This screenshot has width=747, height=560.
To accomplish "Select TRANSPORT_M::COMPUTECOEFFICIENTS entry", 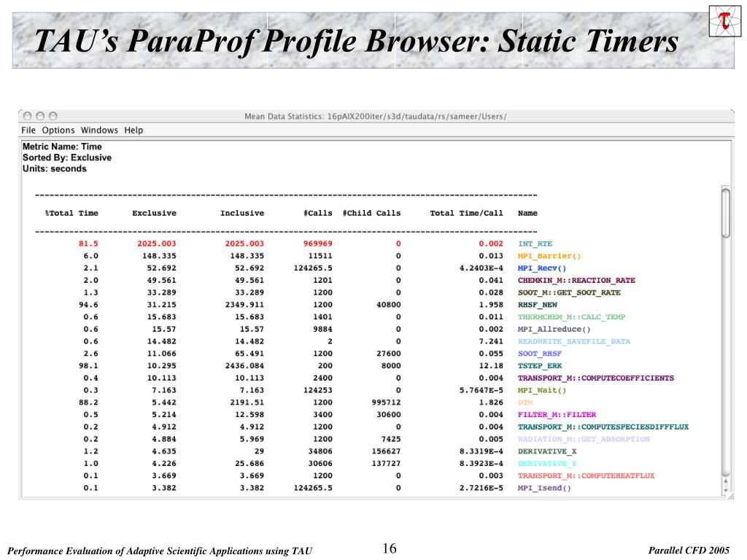I will click(595, 378).
